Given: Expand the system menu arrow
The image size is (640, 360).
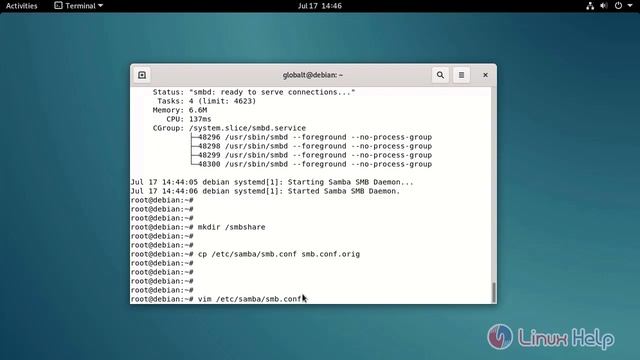Looking at the screenshot, I should [x=630, y=6].
